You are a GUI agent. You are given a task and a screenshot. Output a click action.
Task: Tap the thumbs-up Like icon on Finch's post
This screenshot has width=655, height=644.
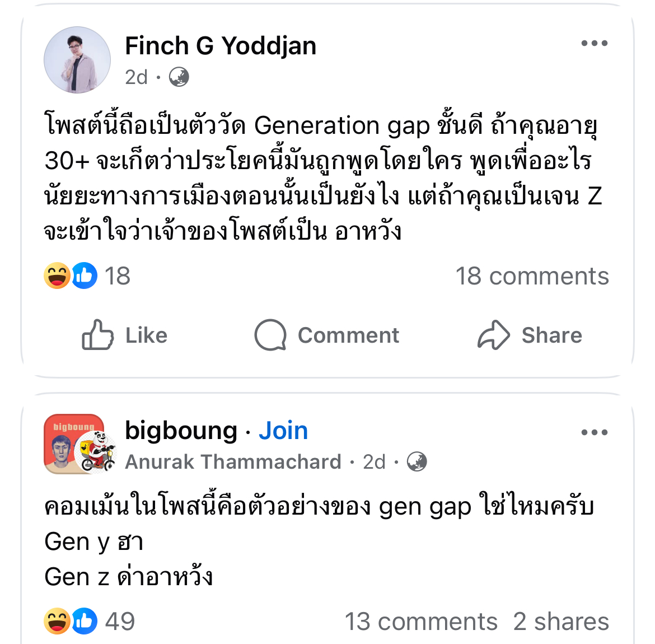tap(97, 335)
